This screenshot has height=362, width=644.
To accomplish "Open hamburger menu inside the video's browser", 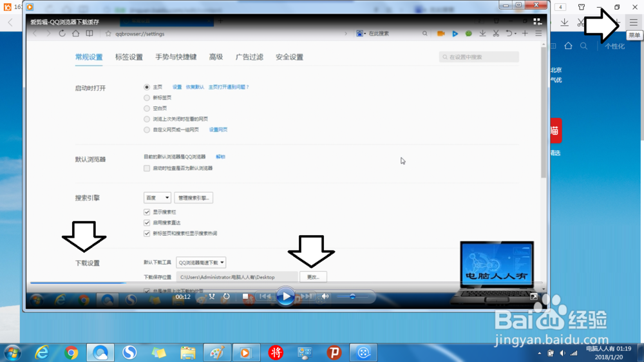I will pos(538,33).
